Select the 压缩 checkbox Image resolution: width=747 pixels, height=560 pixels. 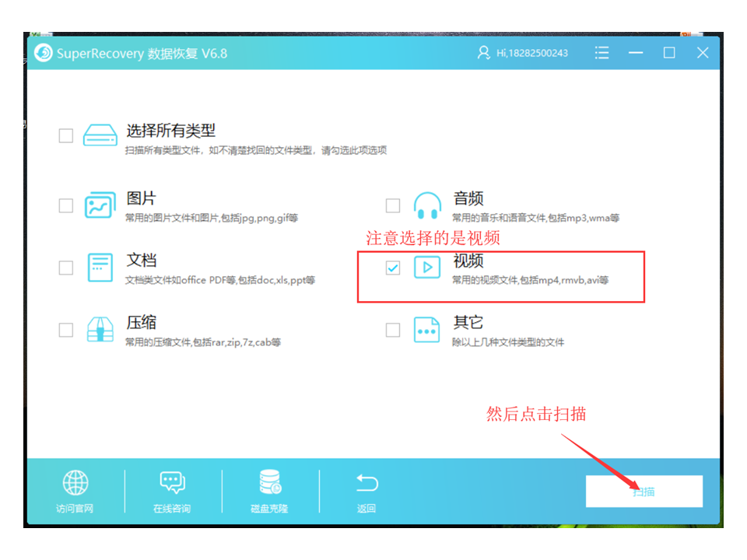click(x=65, y=330)
